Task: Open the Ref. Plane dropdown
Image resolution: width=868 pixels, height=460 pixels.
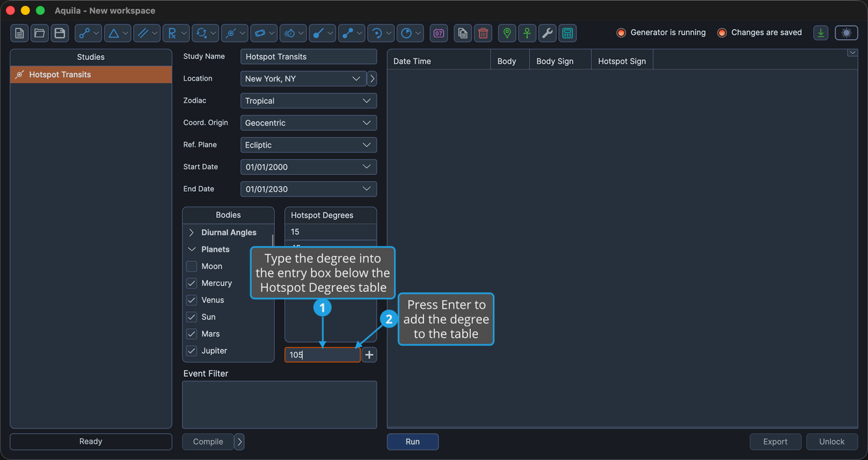Action: tap(309, 145)
